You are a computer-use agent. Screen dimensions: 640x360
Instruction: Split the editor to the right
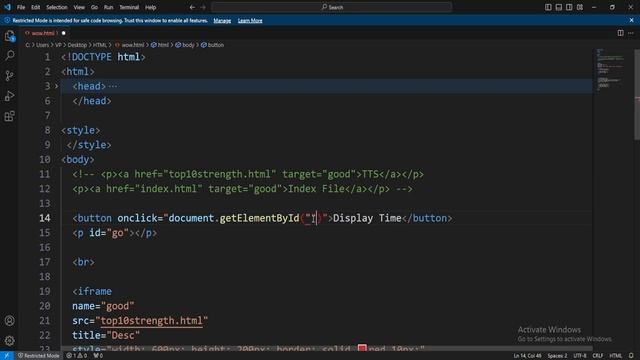[620, 33]
